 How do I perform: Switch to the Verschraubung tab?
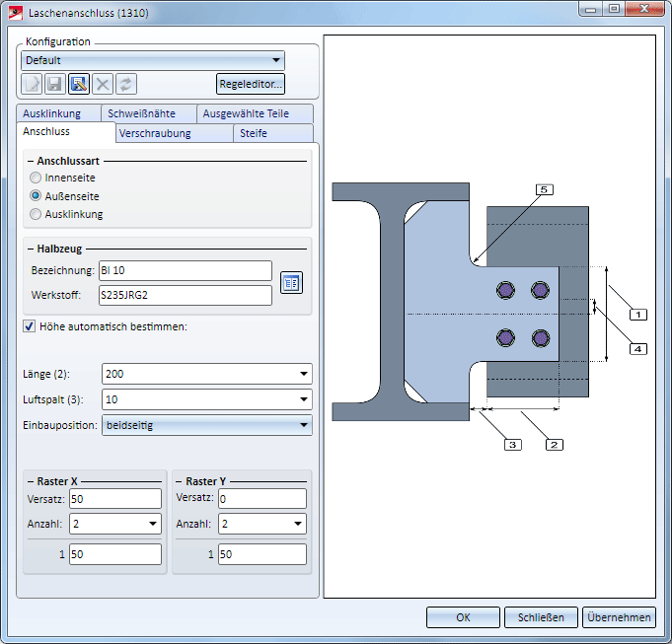[x=154, y=133]
